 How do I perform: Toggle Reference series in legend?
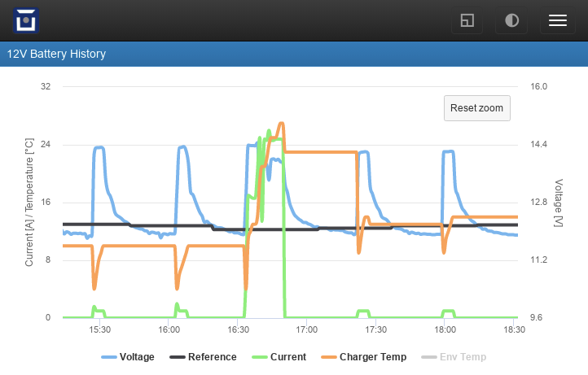tap(203, 357)
